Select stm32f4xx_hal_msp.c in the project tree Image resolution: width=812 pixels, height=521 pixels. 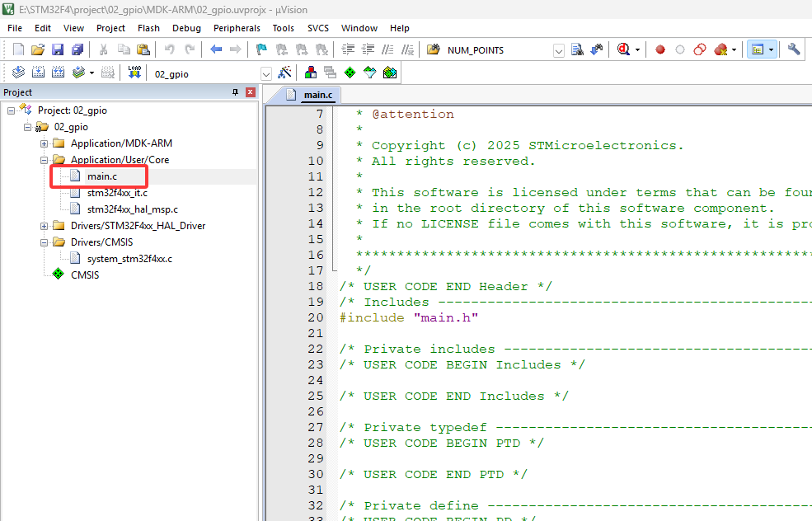click(x=132, y=209)
